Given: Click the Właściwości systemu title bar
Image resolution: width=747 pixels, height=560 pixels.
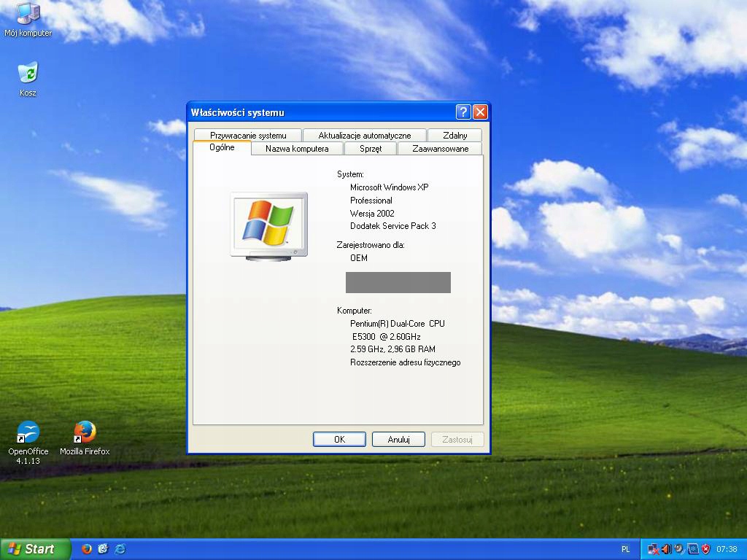Looking at the screenshot, I should [322, 112].
